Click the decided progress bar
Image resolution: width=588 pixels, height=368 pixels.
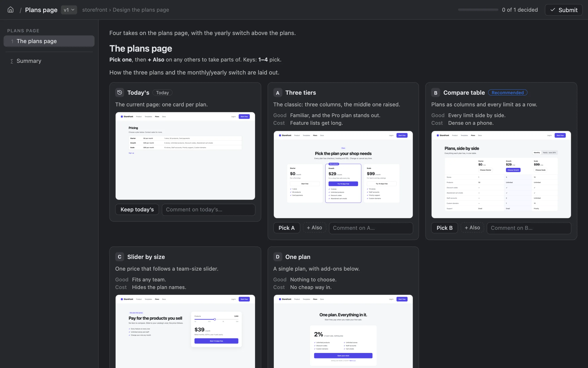tap(478, 10)
